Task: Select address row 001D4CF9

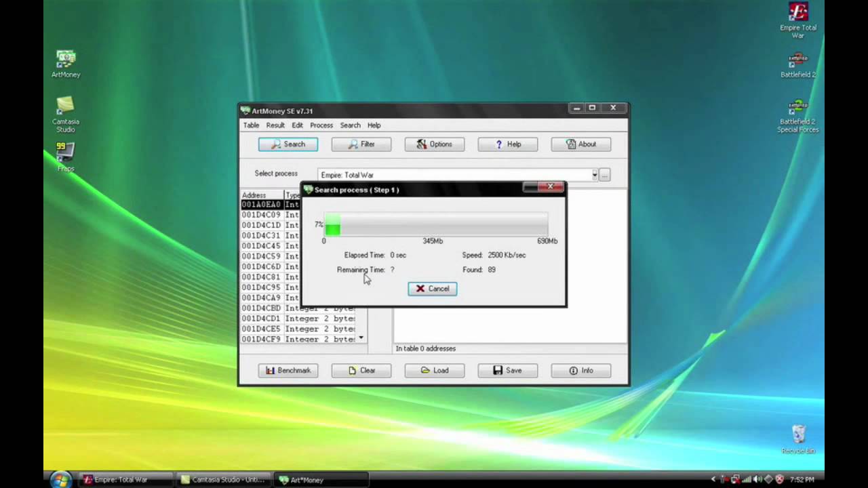Action: click(298, 339)
